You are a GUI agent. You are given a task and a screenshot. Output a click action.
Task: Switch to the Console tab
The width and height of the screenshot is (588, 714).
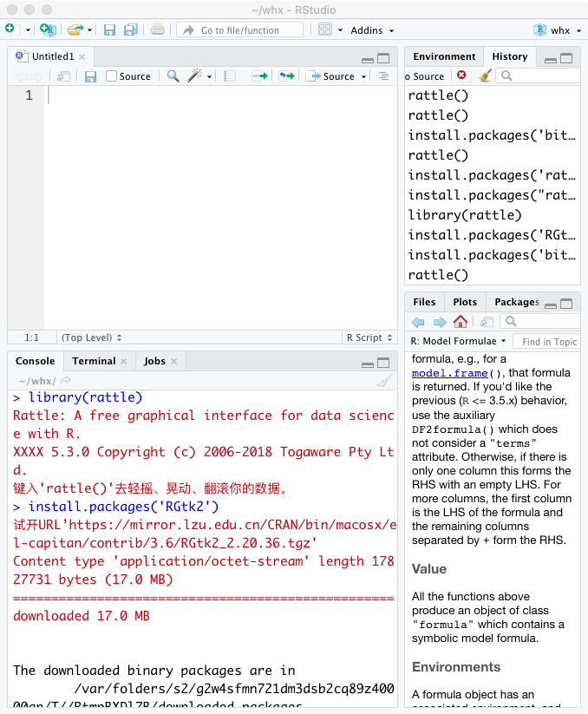click(x=35, y=361)
